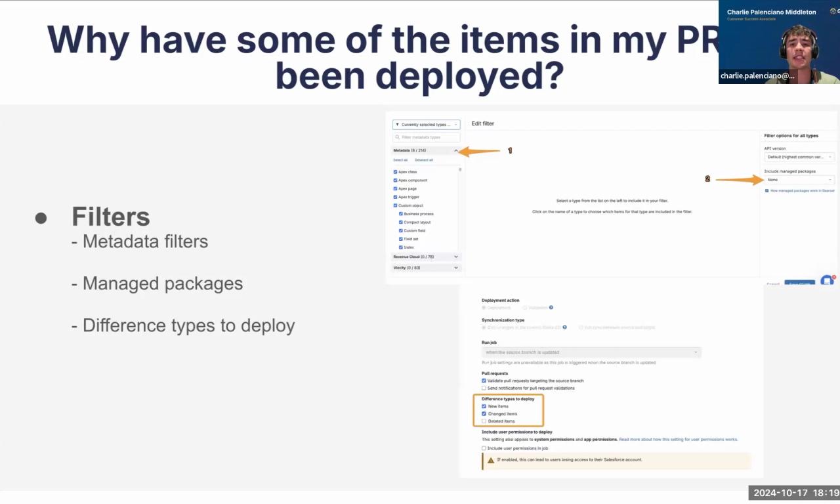Uncheck Validate pull requests targeting source branch

[x=484, y=381]
